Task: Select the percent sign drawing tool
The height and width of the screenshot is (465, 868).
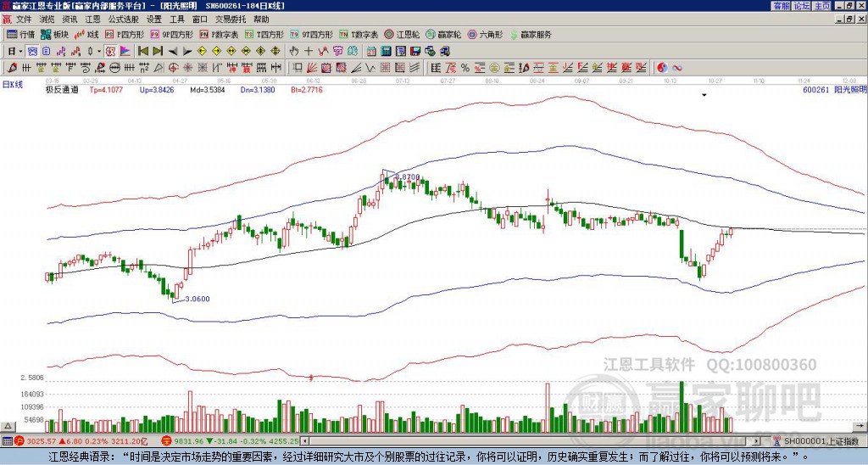Action: [465, 68]
